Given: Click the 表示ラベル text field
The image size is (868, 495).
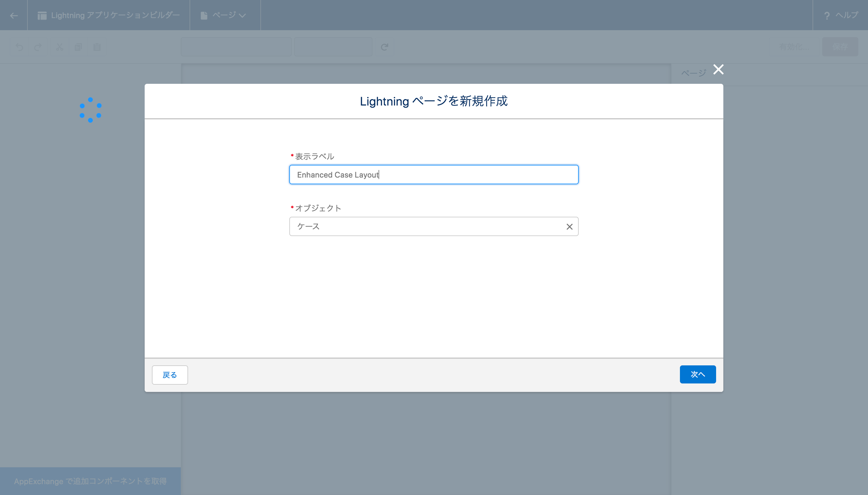Looking at the screenshot, I should pos(433,175).
